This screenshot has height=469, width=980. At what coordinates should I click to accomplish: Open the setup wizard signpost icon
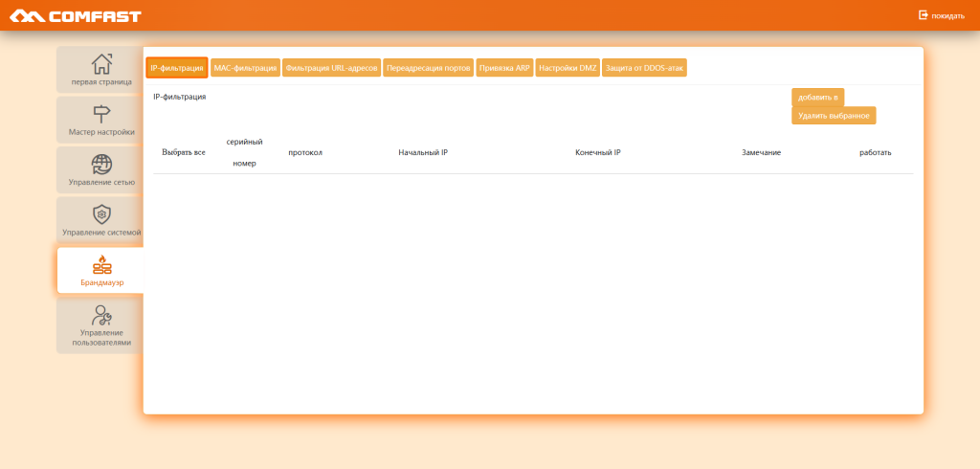coord(101,115)
